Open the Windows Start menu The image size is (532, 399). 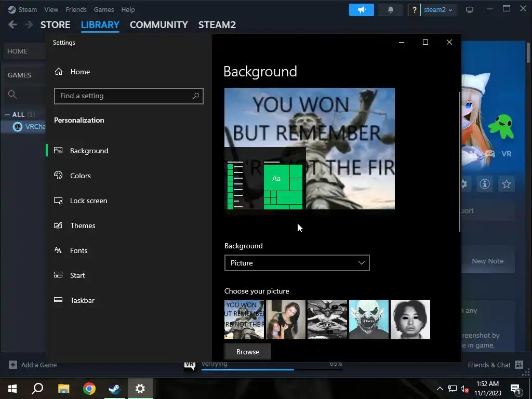12,389
